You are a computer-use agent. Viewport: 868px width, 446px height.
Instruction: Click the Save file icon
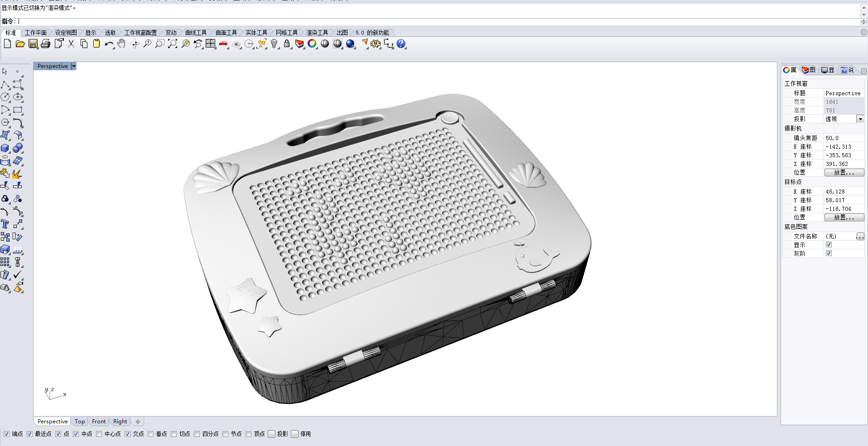coord(33,44)
